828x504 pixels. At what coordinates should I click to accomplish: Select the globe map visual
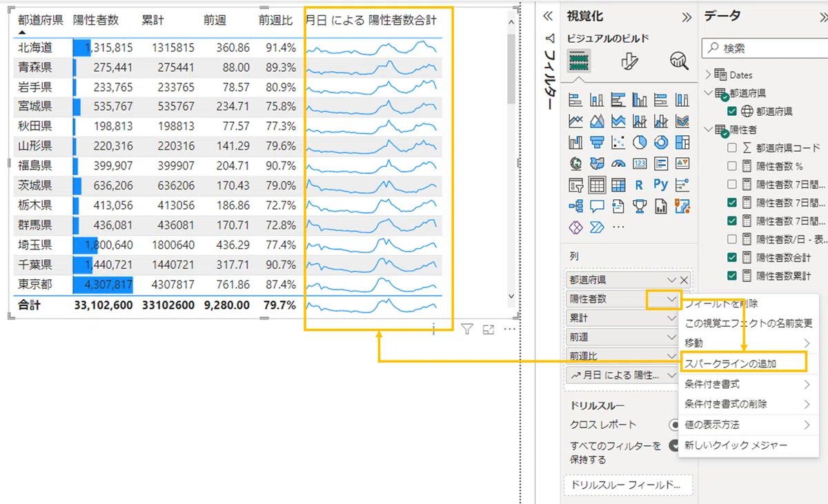tap(575, 164)
